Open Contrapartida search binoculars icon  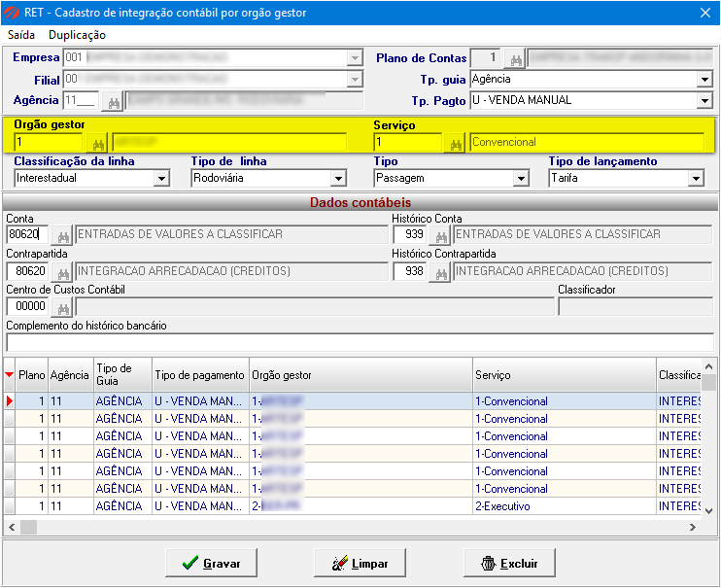point(62,272)
